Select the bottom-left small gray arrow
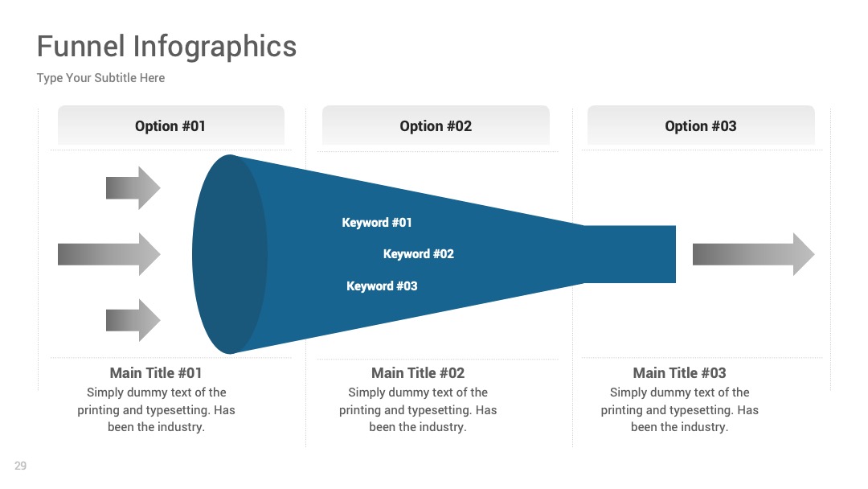 [x=133, y=320]
